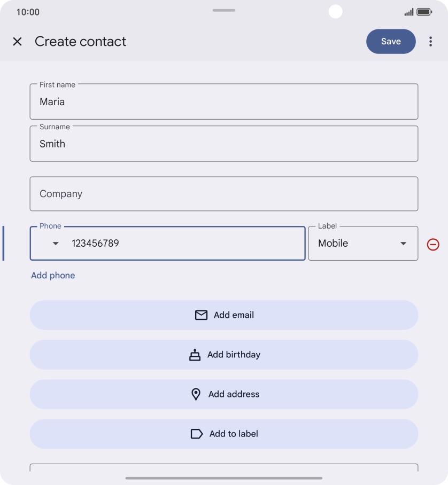This screenshot has height=485, width=448.
Task: Click the birthday cake icon
Action: 195,355
